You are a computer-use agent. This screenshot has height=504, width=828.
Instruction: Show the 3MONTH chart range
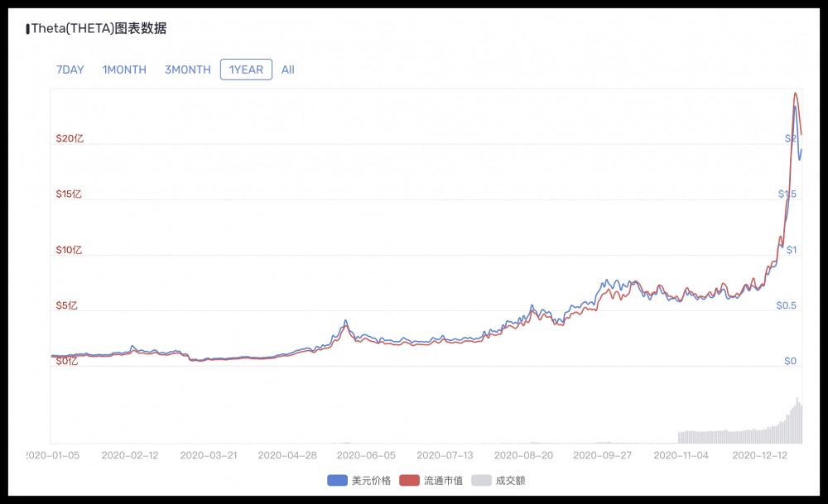tap(187, 70)
